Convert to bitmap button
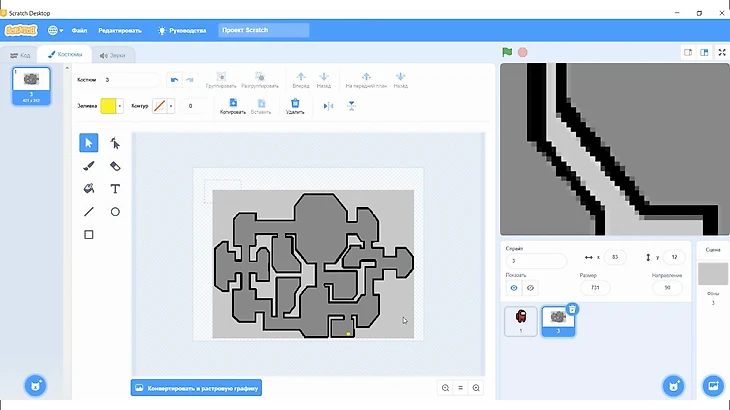730x410 pixels. (196, 388)
